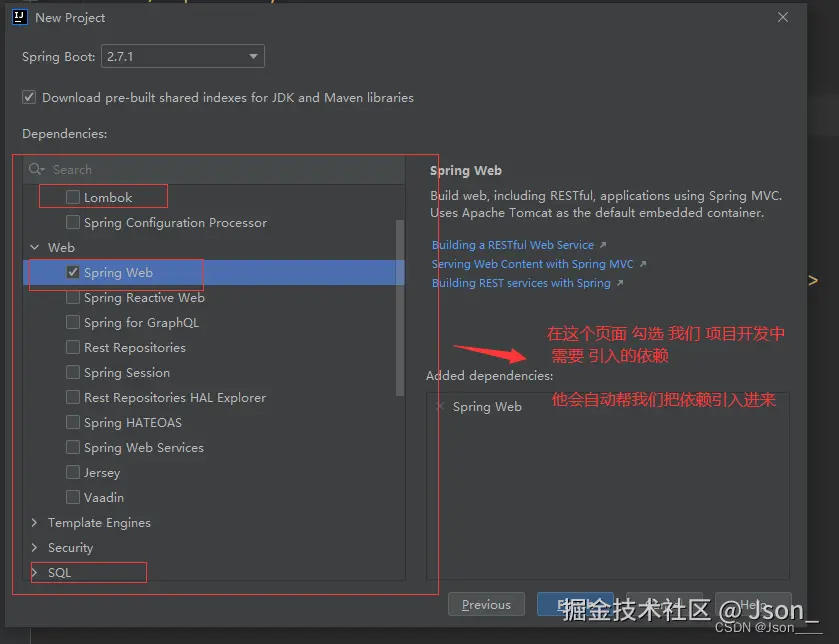Viewport: 839px width, 644px height.
Task: Close the New Project dialog
Action: [x=782, y=17]
